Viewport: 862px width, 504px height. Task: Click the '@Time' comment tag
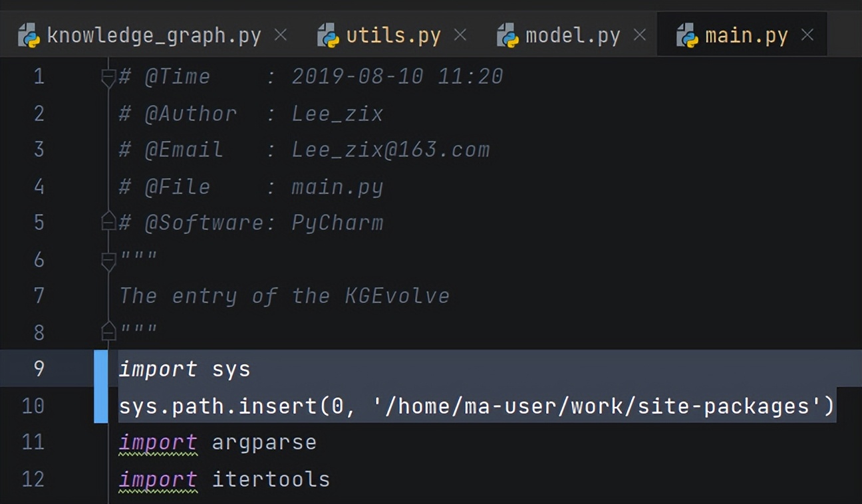pos(178,76)
